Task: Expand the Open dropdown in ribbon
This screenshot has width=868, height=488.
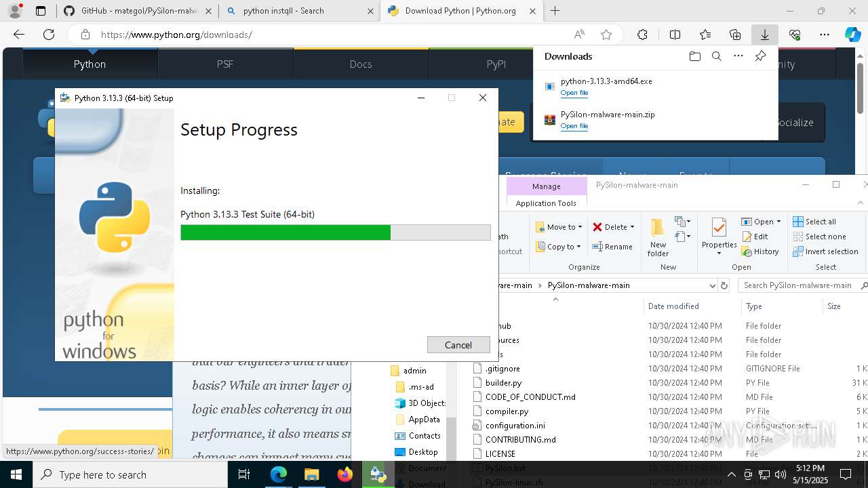Action: 778,222
